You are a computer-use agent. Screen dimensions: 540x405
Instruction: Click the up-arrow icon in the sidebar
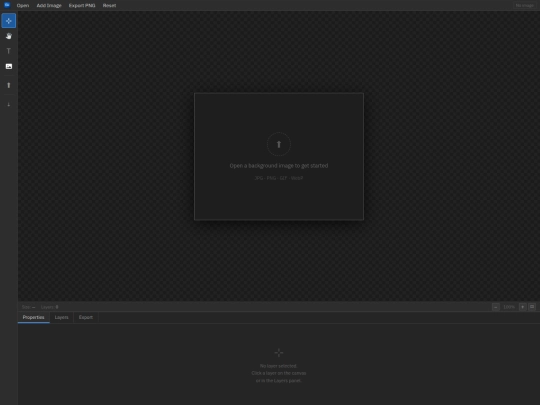(9, 85)
